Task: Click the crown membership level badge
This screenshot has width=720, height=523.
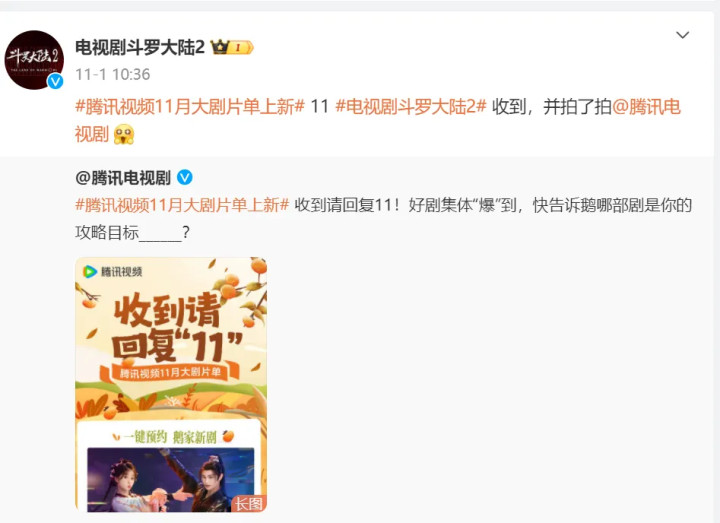Action: click(232, 47)
